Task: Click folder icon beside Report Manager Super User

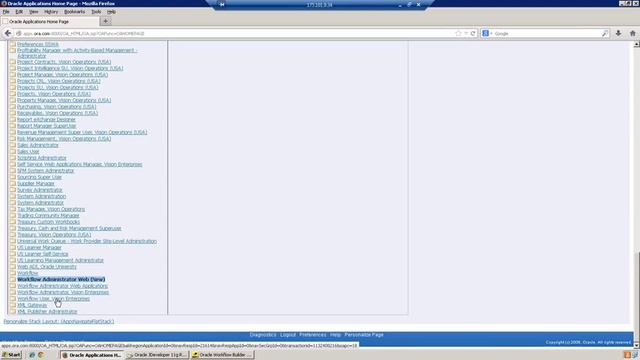Action: point(13,126)
